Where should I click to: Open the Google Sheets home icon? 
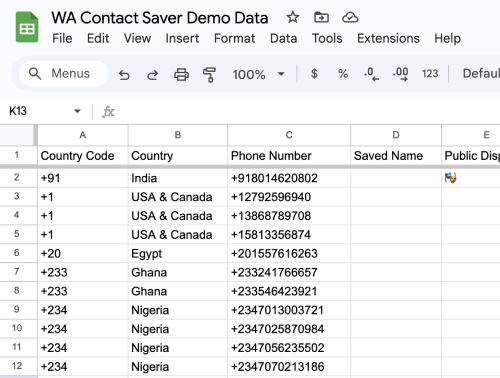point(27,27)
